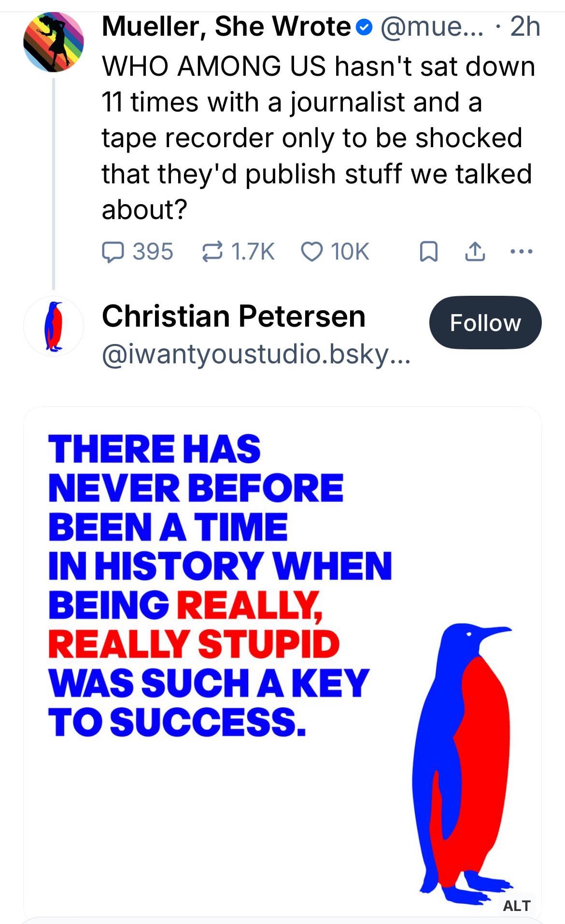
Task: Open the Mueller, She Wrote rainbow avatar
Action: (x=54, y=42)
